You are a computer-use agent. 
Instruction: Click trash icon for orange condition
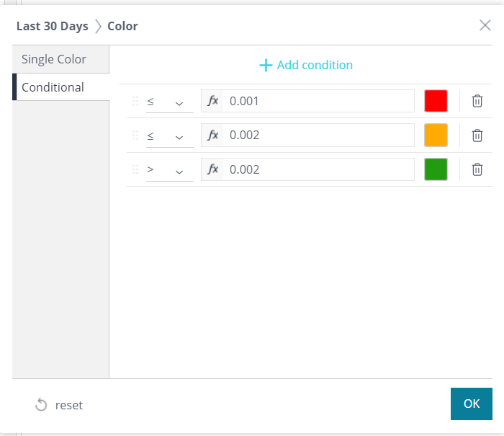[x=477, y=135]
